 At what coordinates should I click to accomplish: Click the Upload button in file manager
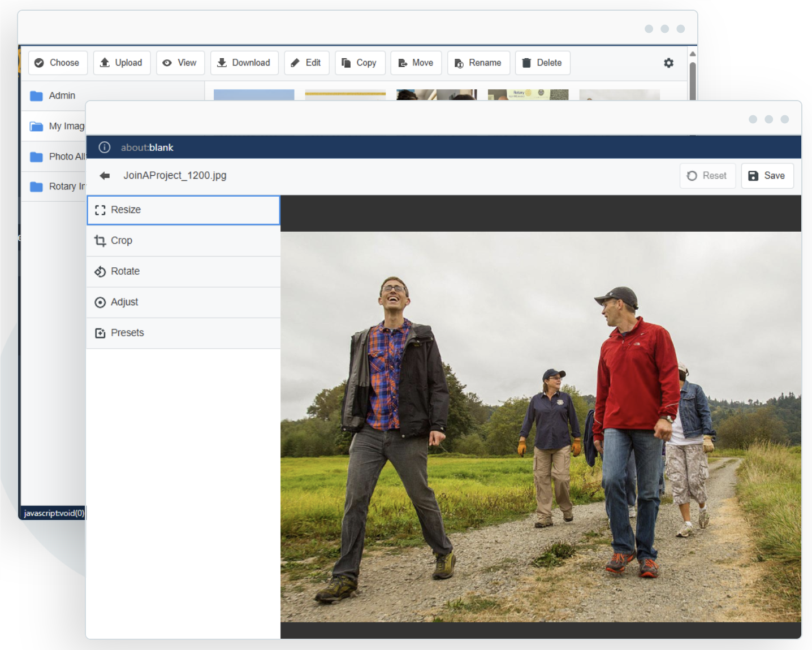point(122,63)
